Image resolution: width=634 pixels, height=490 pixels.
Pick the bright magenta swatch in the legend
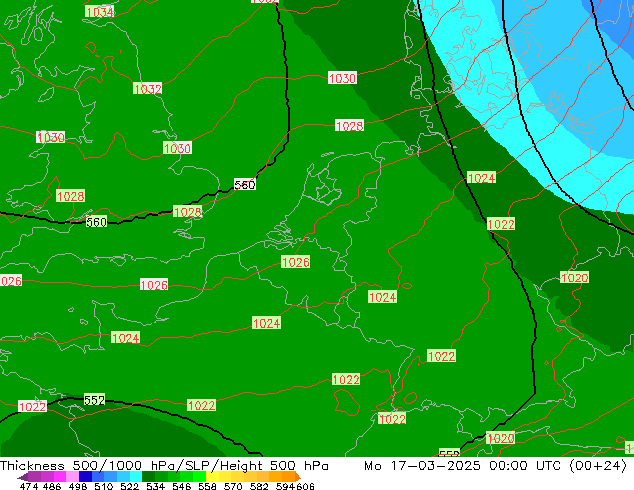coord(60,476)
